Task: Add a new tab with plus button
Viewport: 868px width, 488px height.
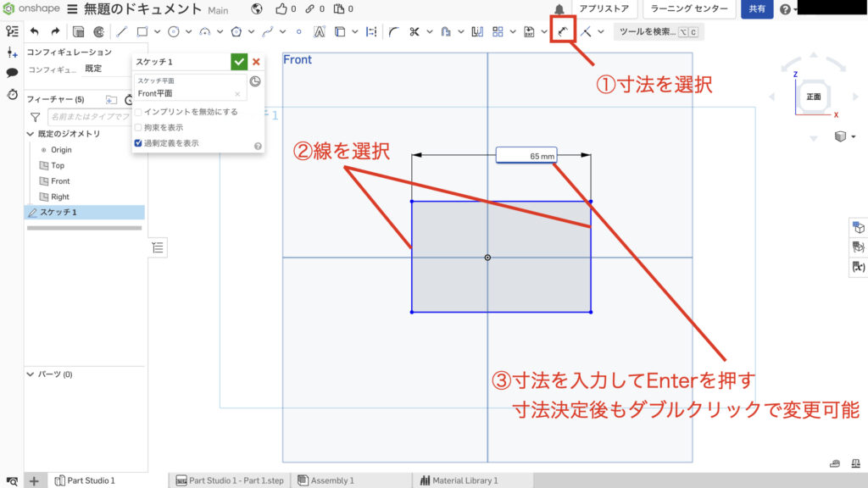Action: pos(34,481)
